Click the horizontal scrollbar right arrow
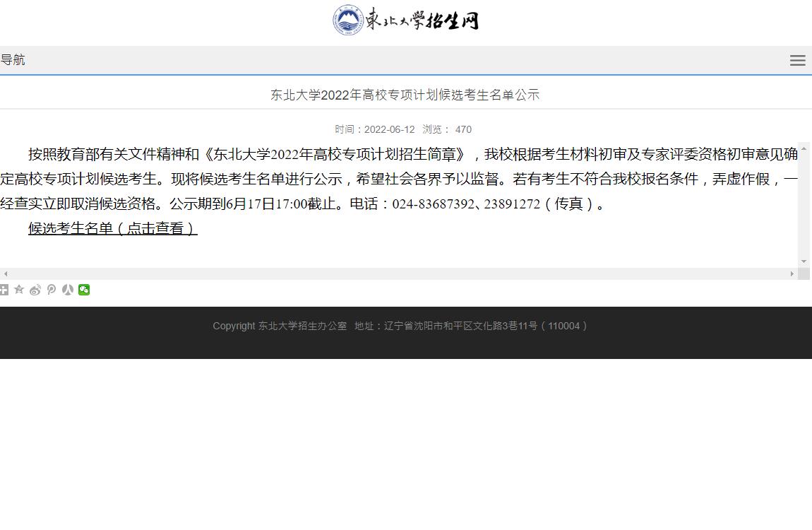This screenshot has height=530, width=812. point(792,273)
